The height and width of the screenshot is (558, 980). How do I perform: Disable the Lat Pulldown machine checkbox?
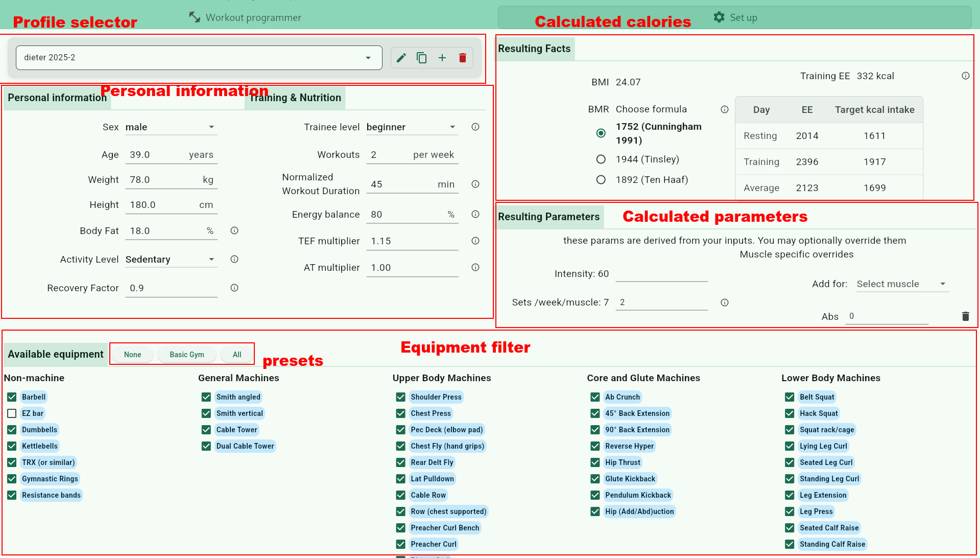(x=400, y=478)
